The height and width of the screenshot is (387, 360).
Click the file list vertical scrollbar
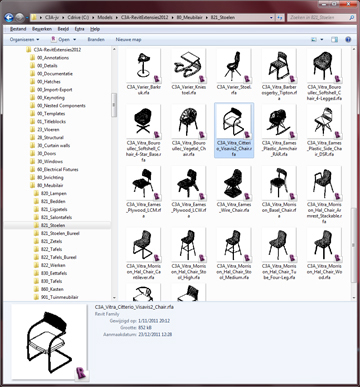point(354,173)
